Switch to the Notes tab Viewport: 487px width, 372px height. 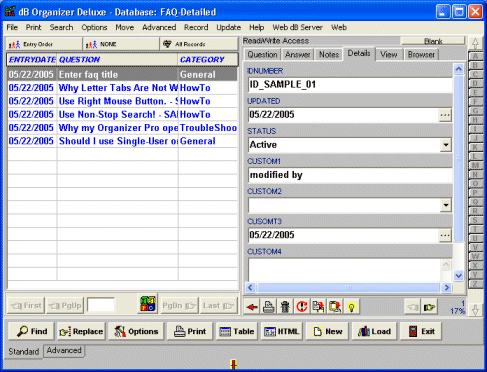pyautogui.click(x=329, y=55)
